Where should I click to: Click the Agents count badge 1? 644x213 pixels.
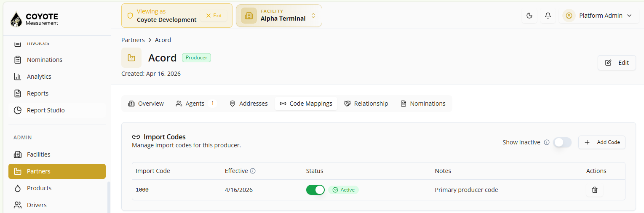[212, 104]
